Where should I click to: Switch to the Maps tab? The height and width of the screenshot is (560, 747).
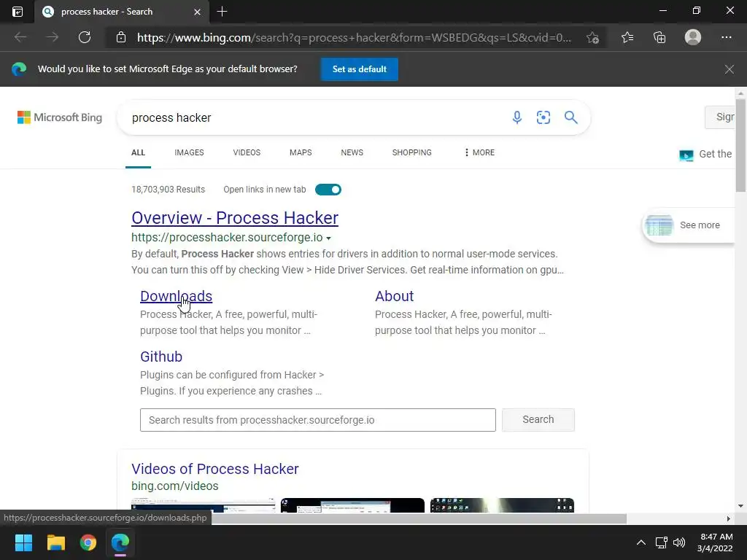(301, 152)
